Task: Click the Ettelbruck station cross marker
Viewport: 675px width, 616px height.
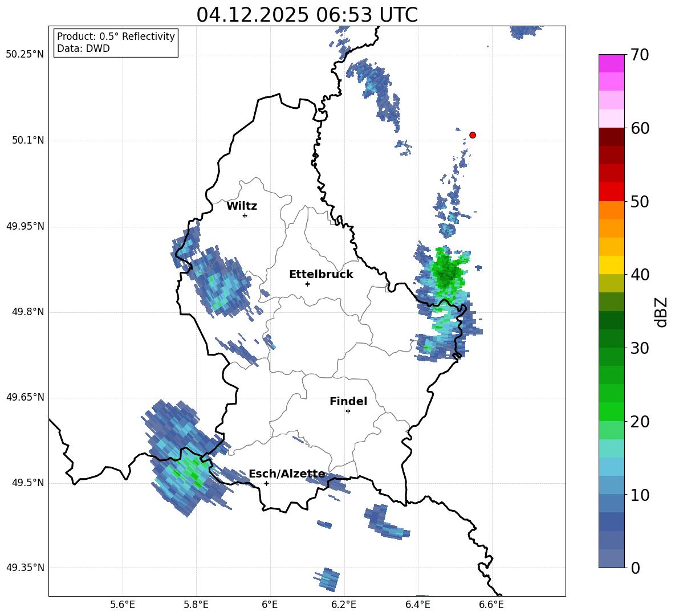Action: (307, 284)
